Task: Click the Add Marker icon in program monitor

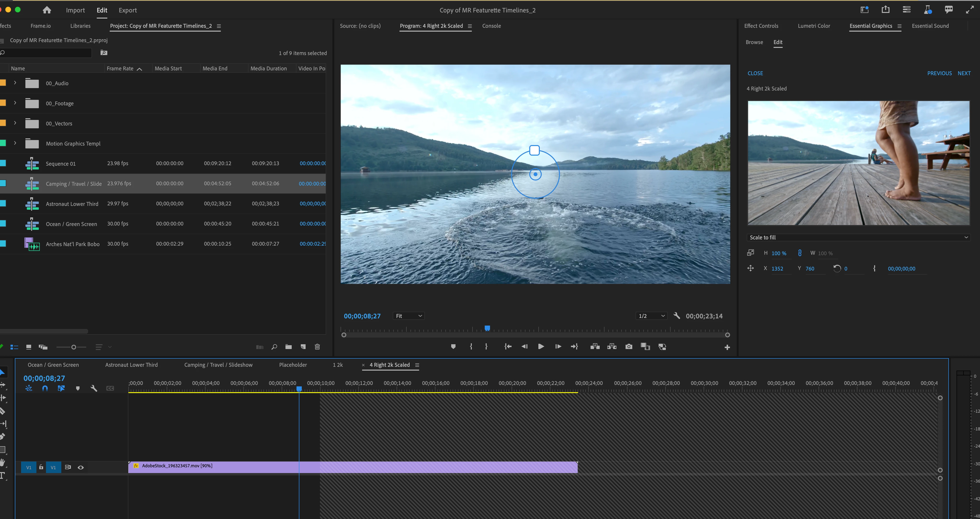Action: 453,347
